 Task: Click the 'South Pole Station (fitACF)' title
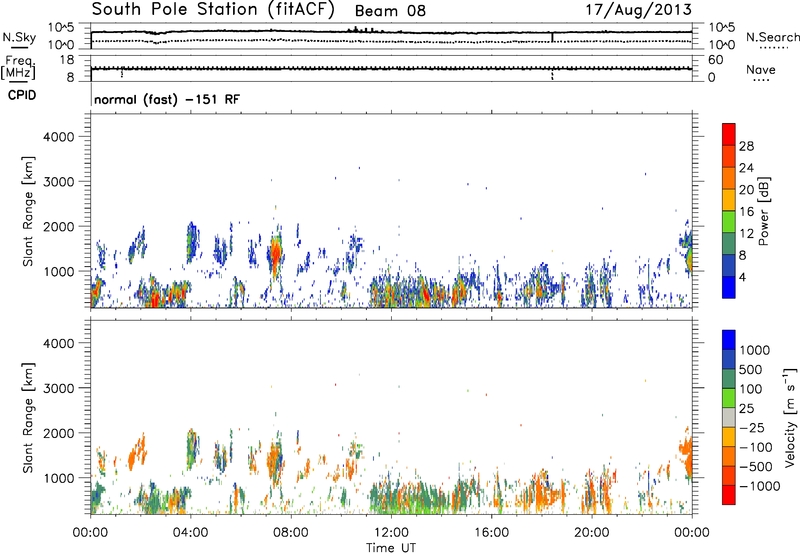tap(213, 10)
